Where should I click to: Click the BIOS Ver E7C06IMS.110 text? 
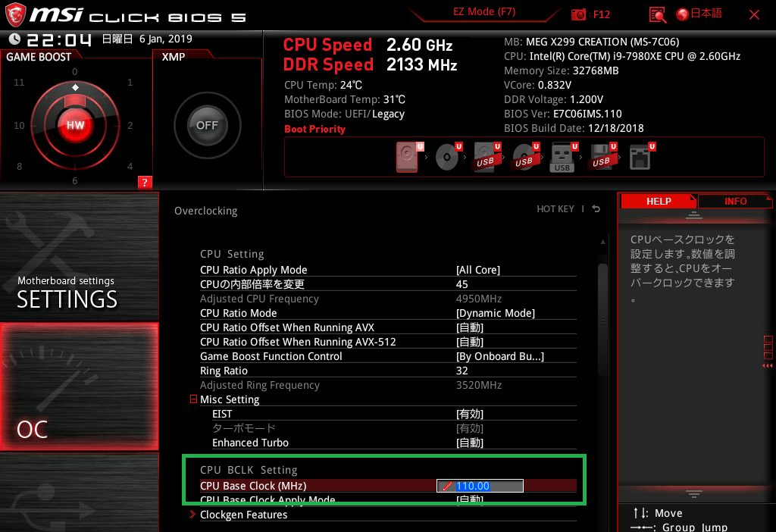pos(563,114)
